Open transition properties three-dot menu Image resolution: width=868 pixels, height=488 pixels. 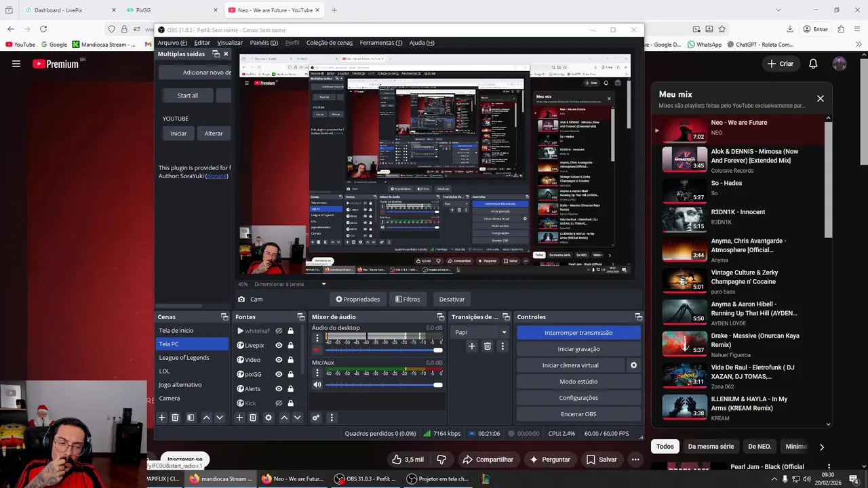(502, 346)
